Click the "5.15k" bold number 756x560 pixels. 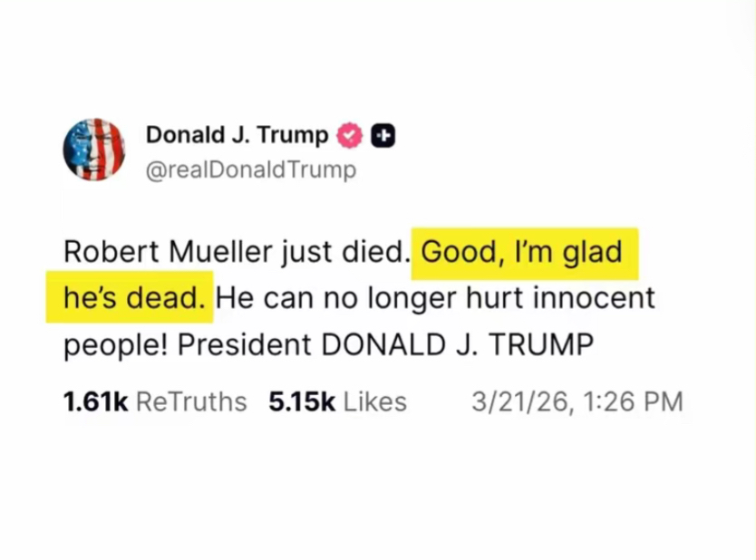coord(302,401)
